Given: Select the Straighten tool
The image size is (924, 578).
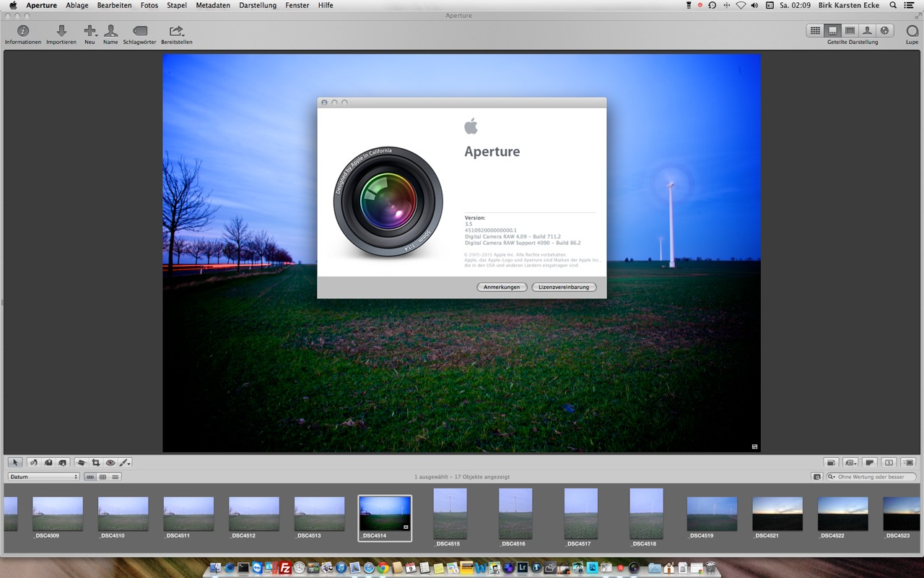Looking at the screenshot, I should pyautogui.click(x=81, y=462).
